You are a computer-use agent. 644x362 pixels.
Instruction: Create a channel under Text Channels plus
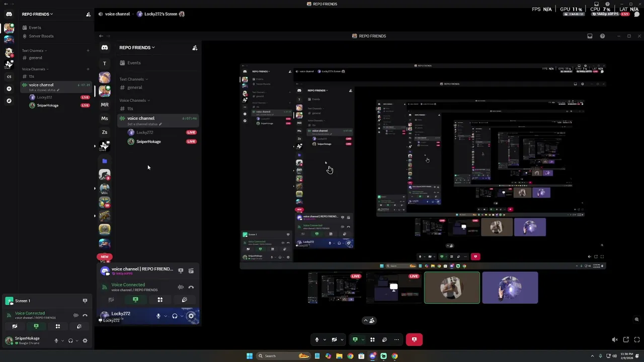pos(88,50)
